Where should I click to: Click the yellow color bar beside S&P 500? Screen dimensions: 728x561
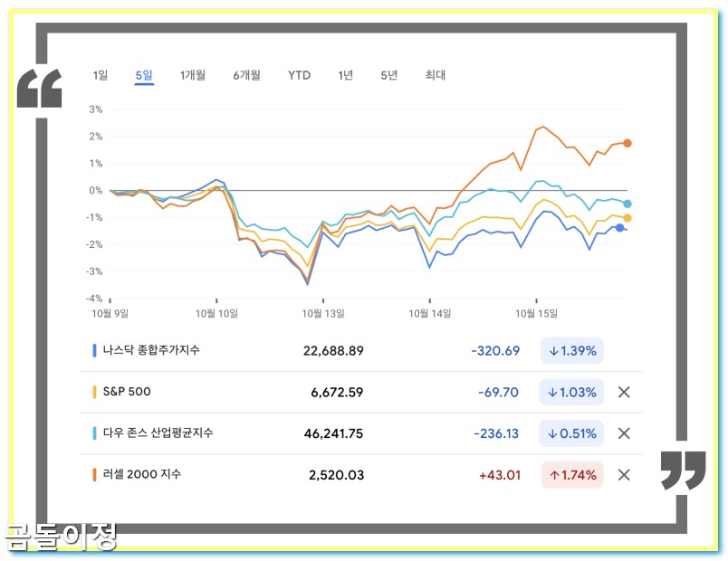(94, 392)
